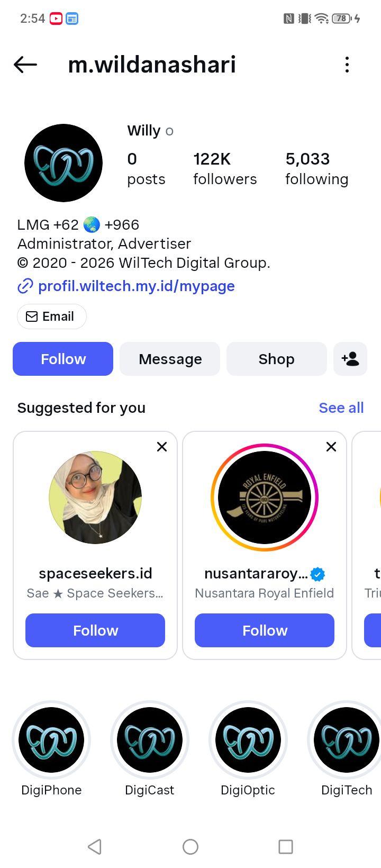
Task: Tap the back arrow icon
Action: [x=25, y=65]
